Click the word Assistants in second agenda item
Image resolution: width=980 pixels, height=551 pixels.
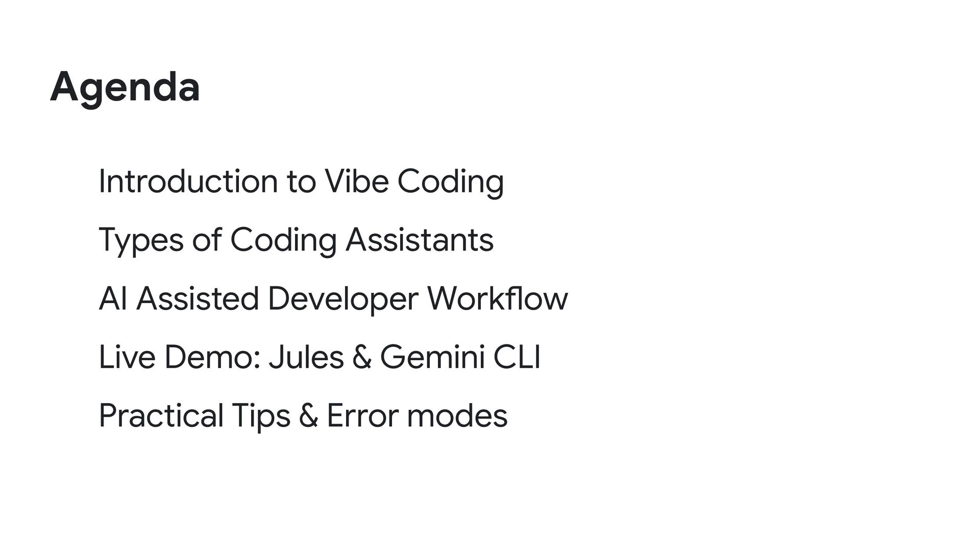pos(420,240)
